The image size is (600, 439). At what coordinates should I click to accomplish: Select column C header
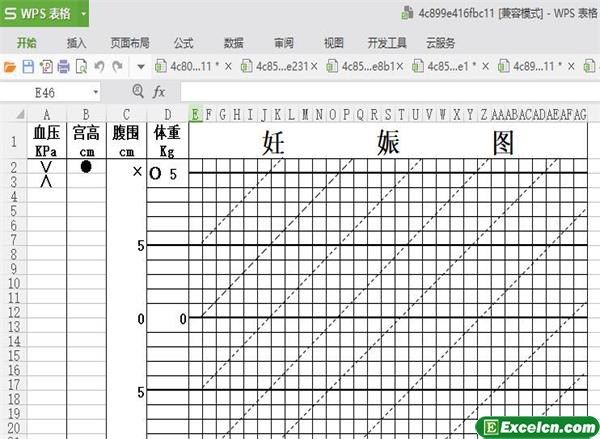tap(126, 114)
